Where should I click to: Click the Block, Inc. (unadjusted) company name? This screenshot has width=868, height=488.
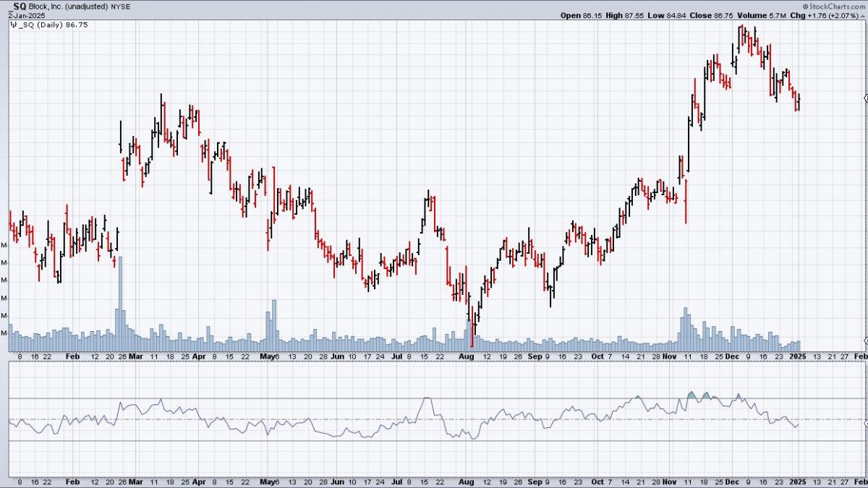[x=69, y=6]
